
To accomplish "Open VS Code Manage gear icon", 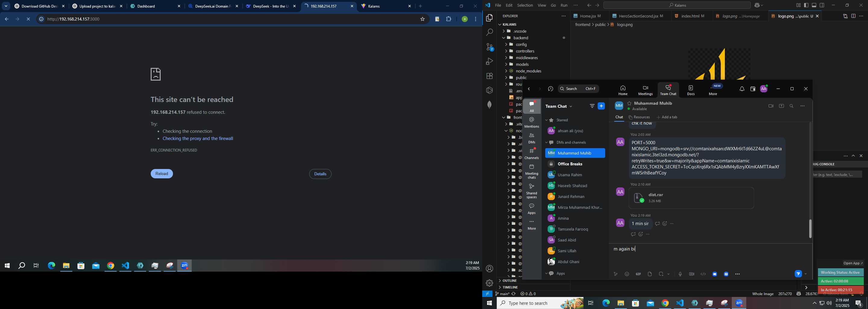I will click(489, 283).
